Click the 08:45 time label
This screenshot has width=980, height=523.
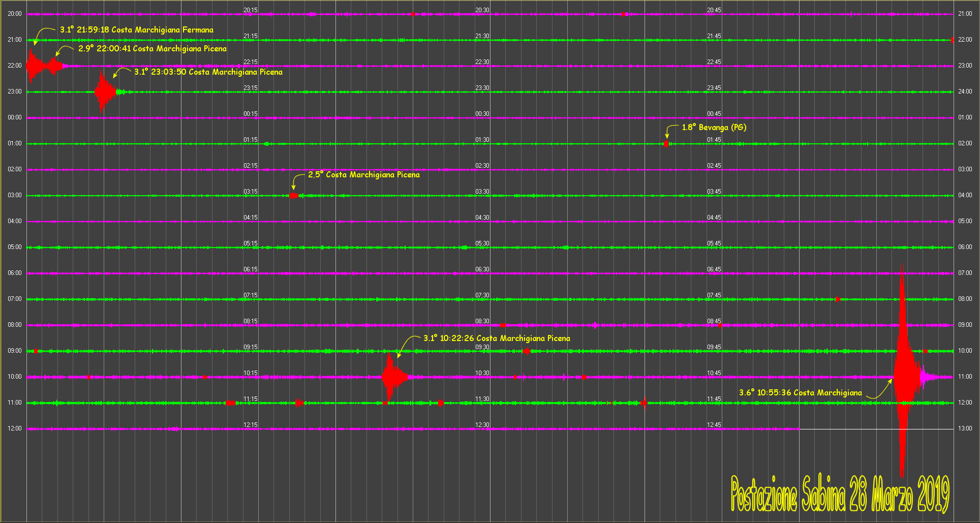point(714,321)
